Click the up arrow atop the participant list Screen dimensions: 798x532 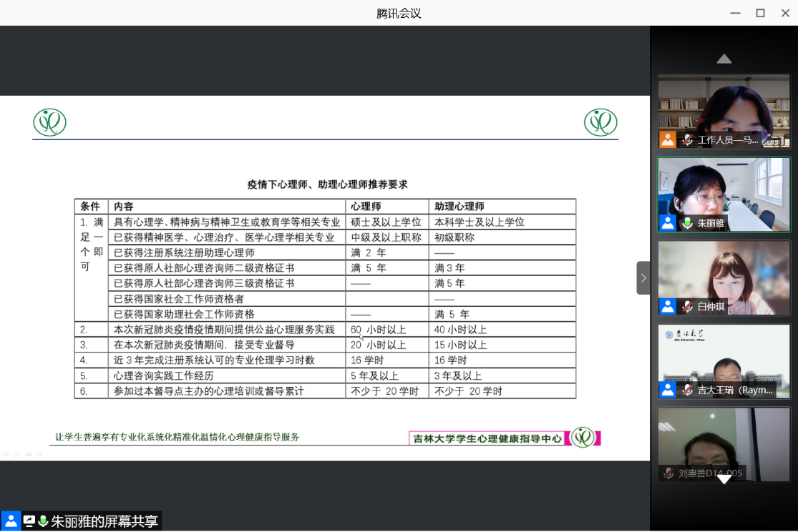724,59
